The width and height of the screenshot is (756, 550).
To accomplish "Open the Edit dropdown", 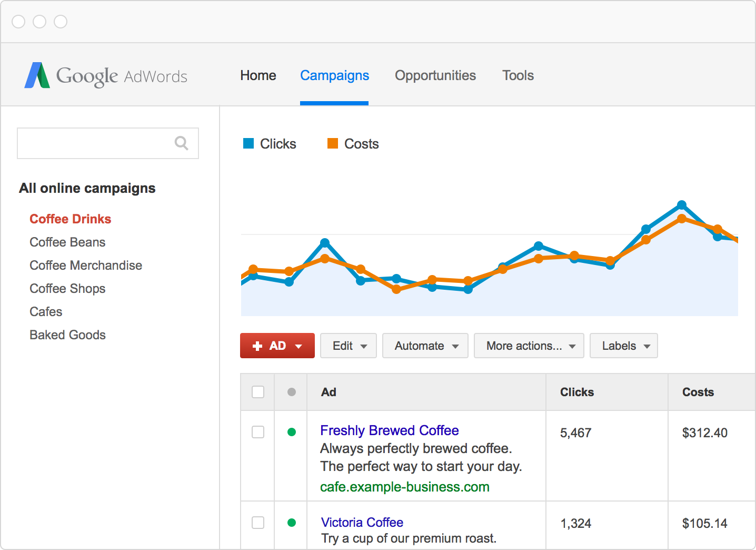I will [x=349, y=346].
